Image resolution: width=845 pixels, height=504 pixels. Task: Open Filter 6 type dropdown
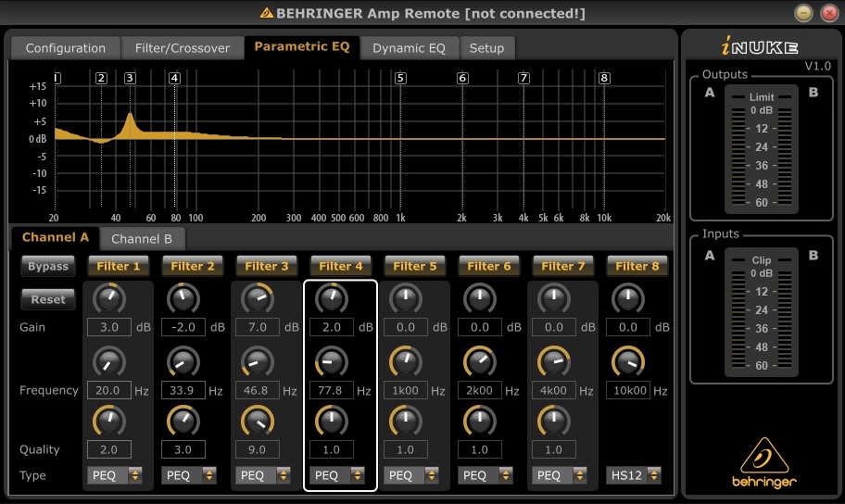click(485, 475)
